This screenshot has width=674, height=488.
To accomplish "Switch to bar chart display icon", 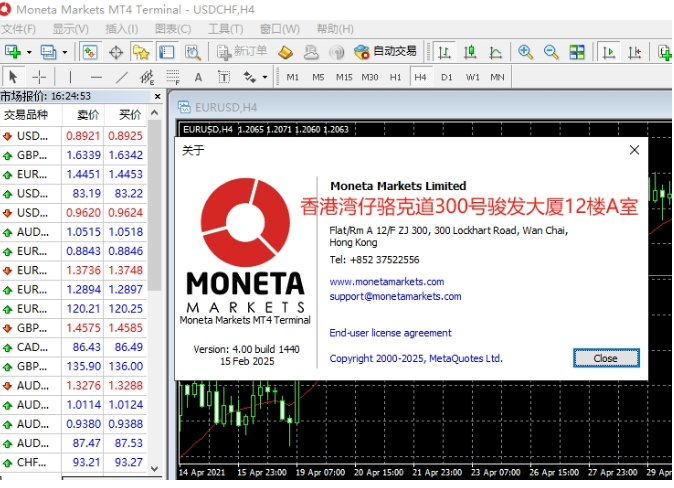I will 444,52.
